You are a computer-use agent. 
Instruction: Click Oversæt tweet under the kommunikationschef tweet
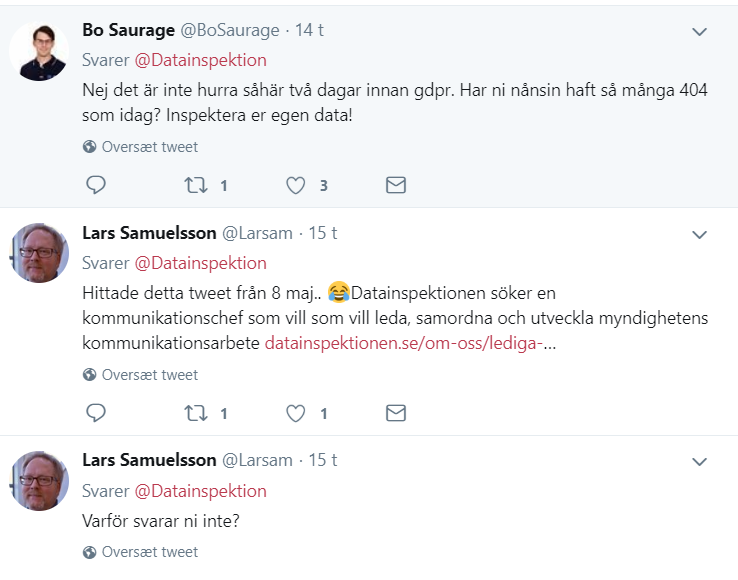pyautogui.click(x=149, y=375)
